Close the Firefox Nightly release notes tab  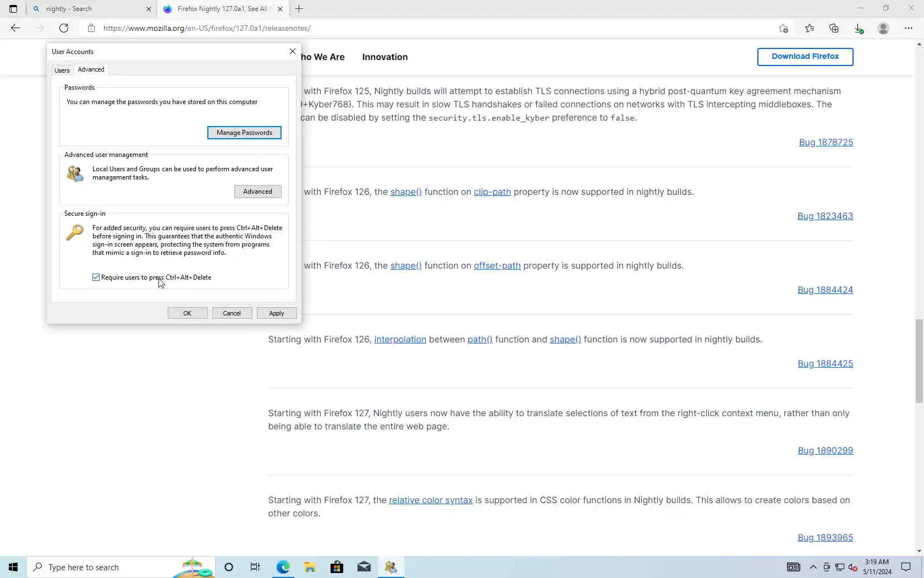click(280, 9)
